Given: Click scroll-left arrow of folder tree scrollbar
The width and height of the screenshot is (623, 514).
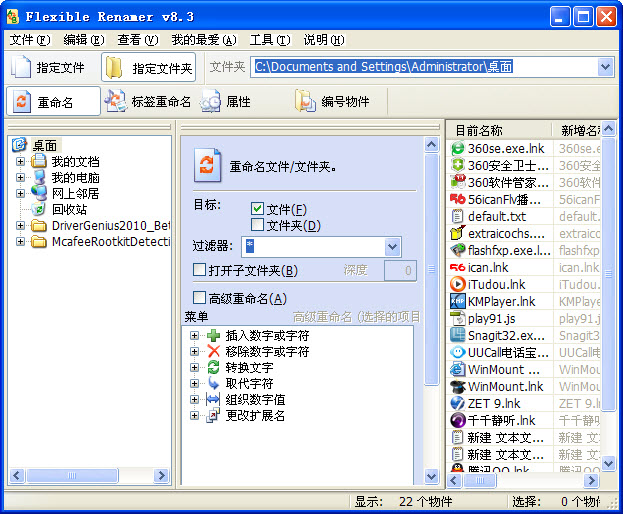Looking at the screenshot, I should (17, 475).
